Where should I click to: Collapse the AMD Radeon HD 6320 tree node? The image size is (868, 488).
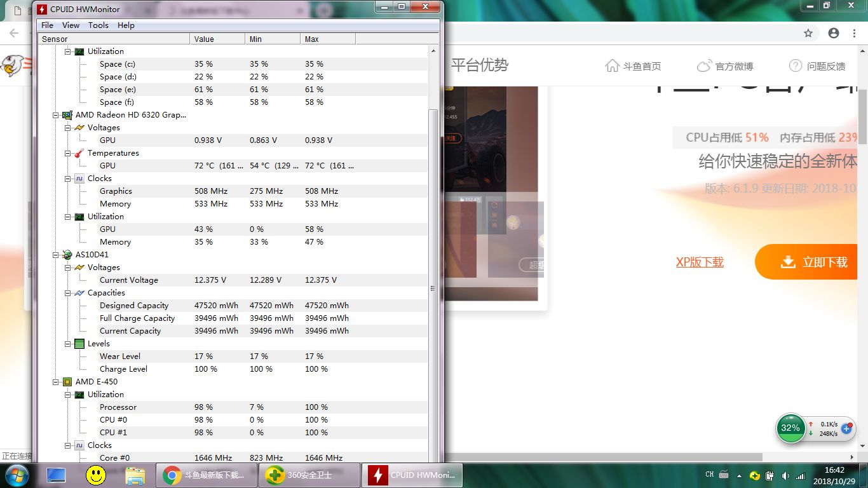point(56,115)
